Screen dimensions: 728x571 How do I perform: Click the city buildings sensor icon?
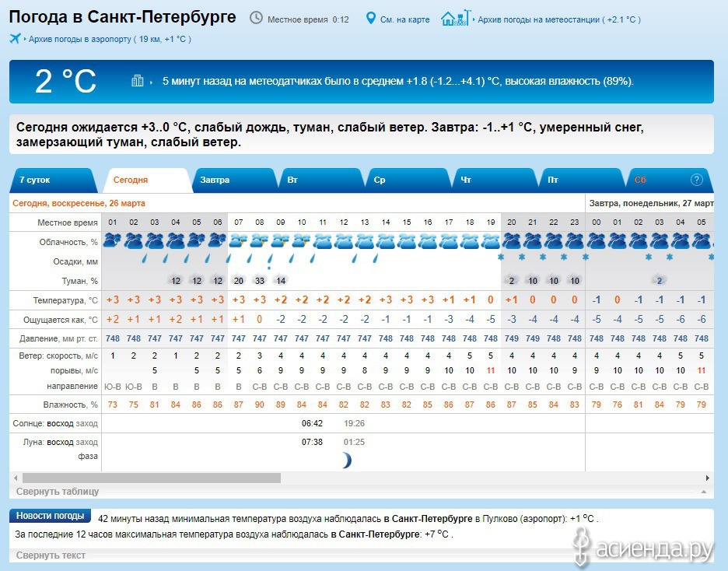tap(138, 81)
